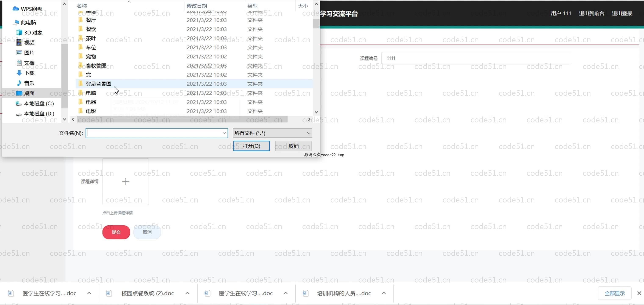Click 打开(O) button in file dialog
The width and height of the screenshot is (644, 305).
(251, 146)
